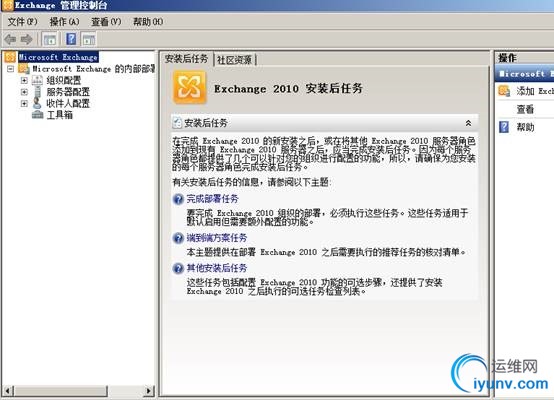Click the 帮助 question icon in actions pane
The height and width of the screenshot is (400, 554).
tap(504, 127)
